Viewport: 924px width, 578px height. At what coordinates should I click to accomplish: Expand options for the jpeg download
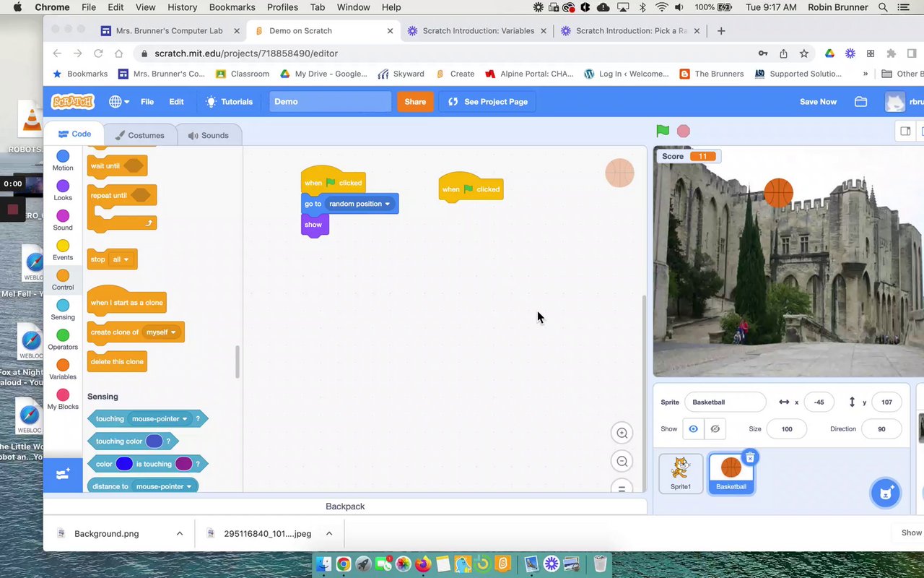tap(329, 534)
